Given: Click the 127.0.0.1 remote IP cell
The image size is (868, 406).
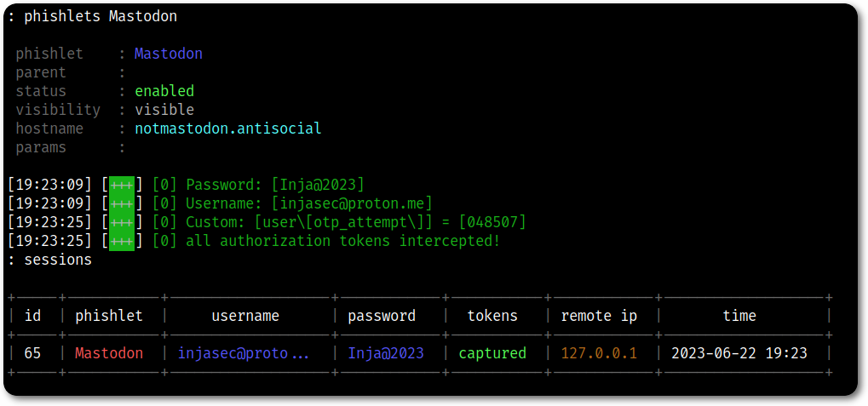Looking at the screenshot, I should pyautogui.click(x=599, y=353).
